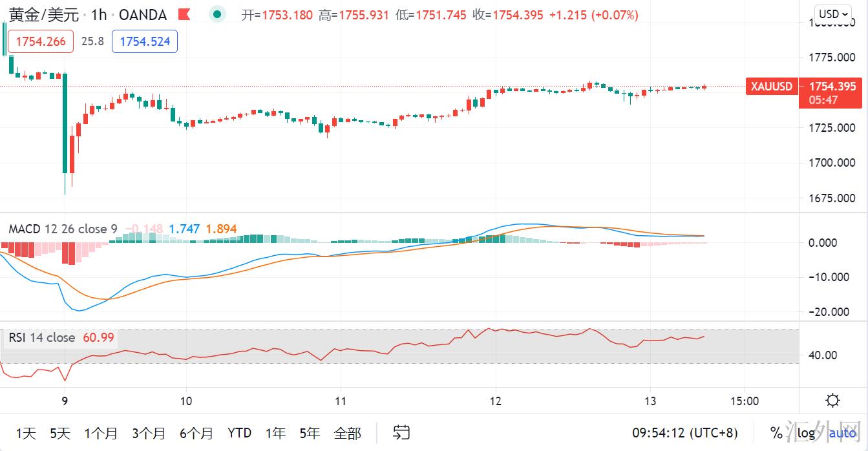Show the 全部 time range
This screenshot has width=868, height=451.
click(x=348, y=433)
